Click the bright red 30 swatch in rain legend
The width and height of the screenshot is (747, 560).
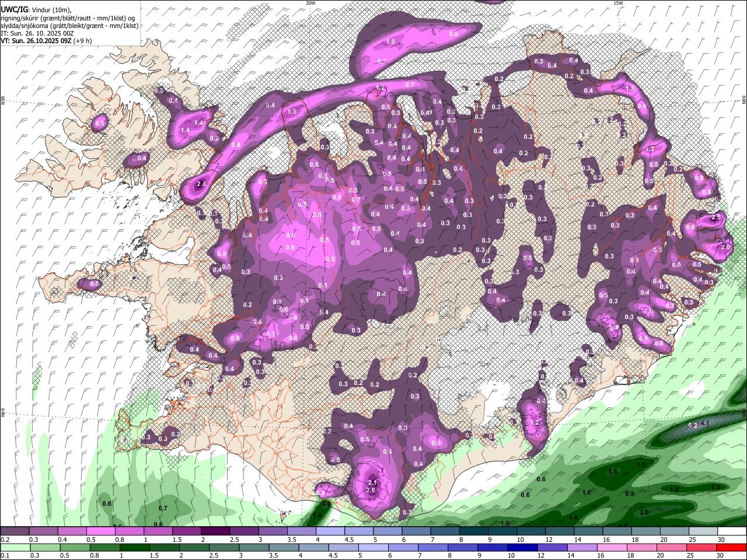coord(732,547)
